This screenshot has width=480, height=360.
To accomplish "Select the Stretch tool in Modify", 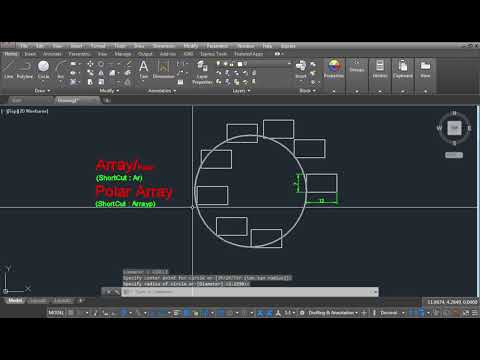I will (90, 82).
